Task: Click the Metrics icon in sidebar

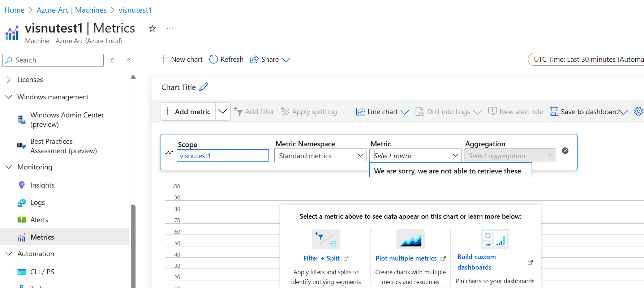Action: pos(22,237)
